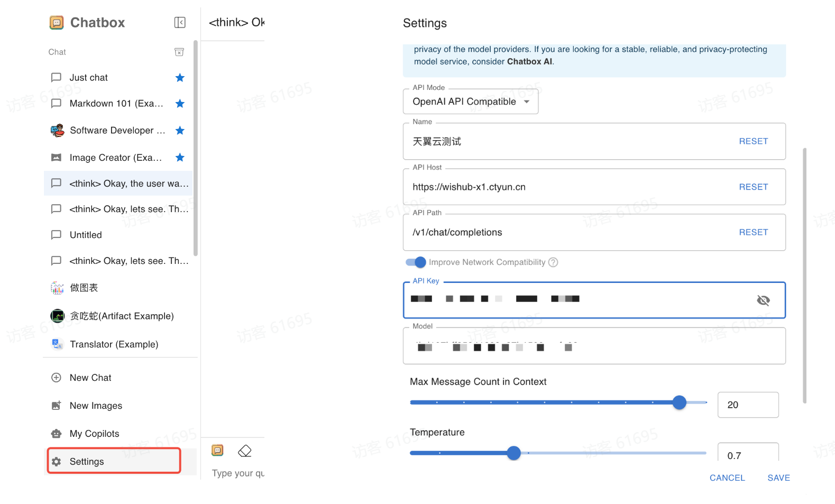Click the chat bubble icon for Untitled

56,235
